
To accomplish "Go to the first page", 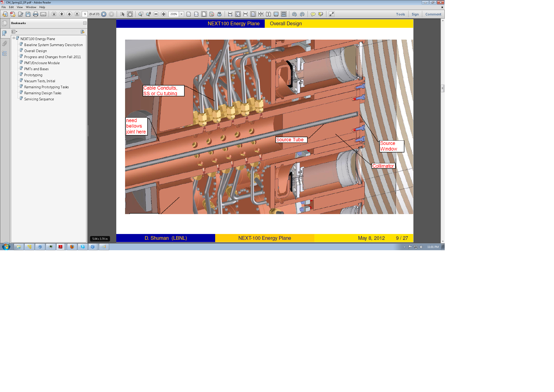I will point(54,14).
